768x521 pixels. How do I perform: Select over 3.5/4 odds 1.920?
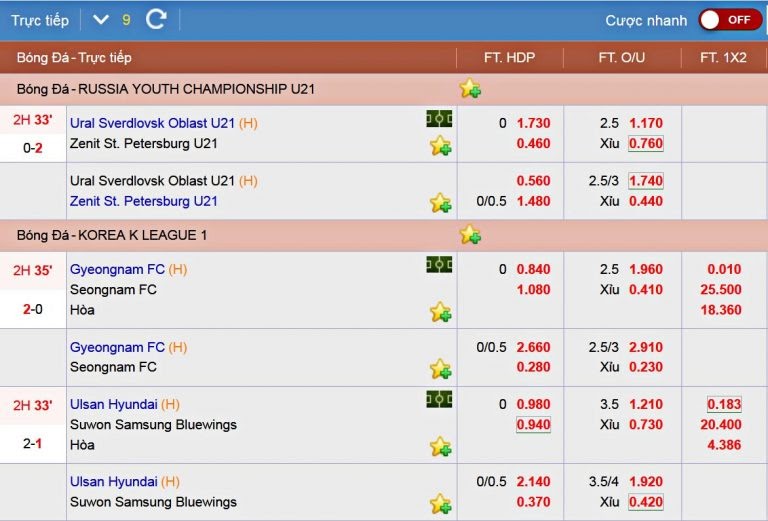646,481
